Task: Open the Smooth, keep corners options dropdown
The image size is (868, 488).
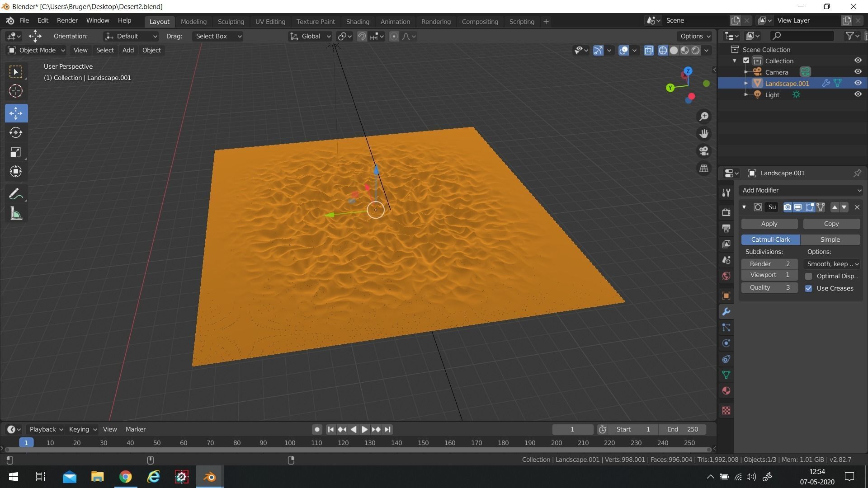Action: [832, 264]
